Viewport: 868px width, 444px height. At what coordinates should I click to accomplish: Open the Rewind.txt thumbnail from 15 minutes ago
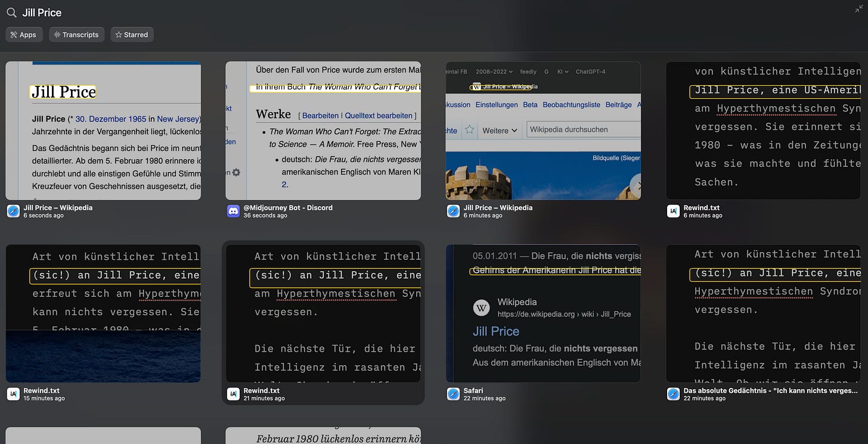coord(103,313)
